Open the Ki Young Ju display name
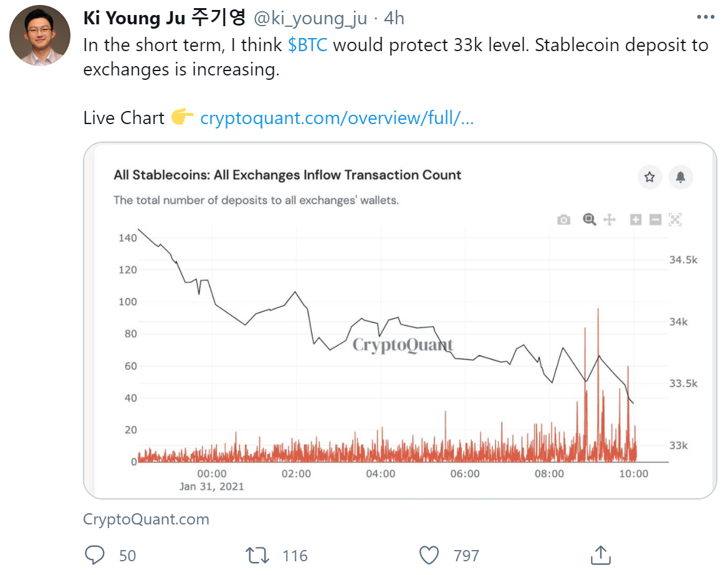The width and height of the screenshot is (728, 575). pos(165,18)
